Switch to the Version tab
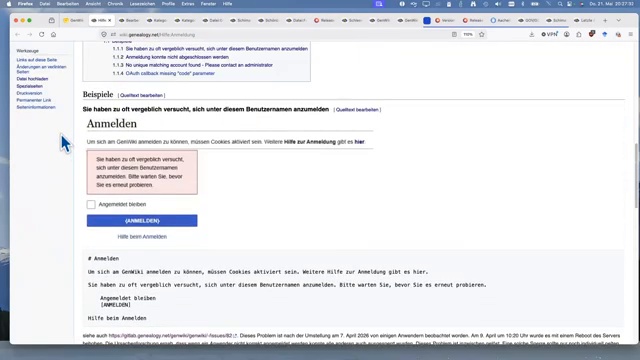 pos(445,20)
